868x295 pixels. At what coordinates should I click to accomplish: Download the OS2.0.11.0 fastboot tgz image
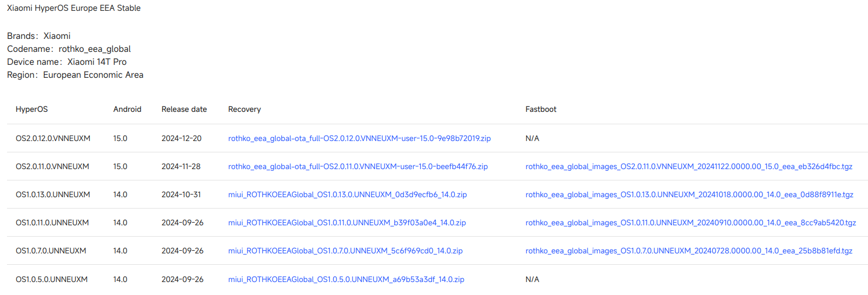click(688, 166)
